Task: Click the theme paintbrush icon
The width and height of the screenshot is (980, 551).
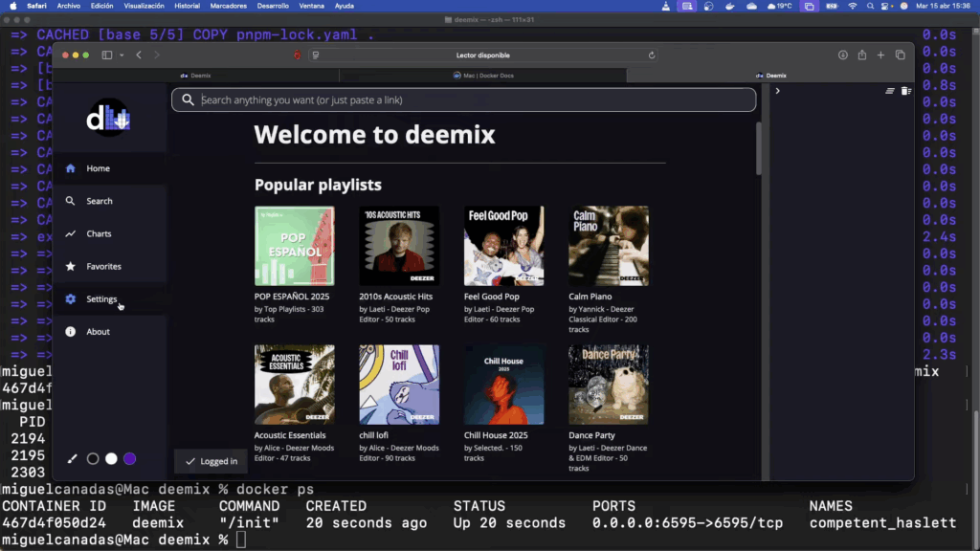Action: tap(73, 459)
